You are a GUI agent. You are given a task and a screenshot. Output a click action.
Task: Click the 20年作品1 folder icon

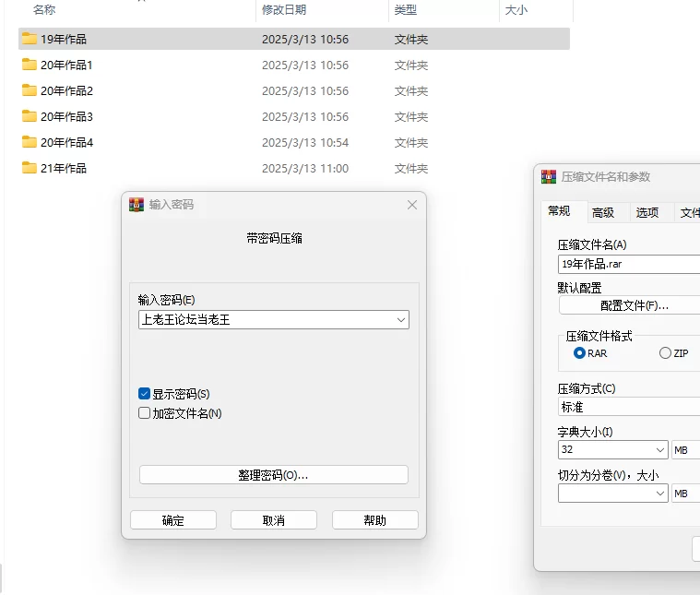pos(30,65)
